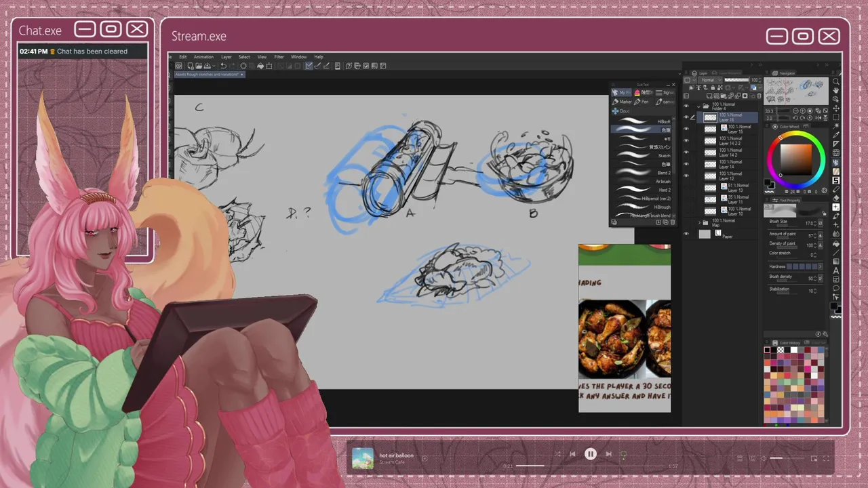Click the Navigator canvas thumbnail preview

pyautogui.click(x=796, y=91)
